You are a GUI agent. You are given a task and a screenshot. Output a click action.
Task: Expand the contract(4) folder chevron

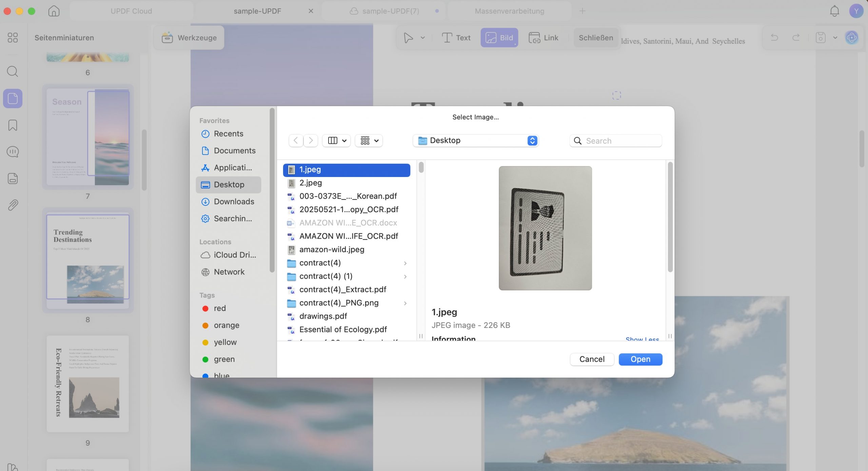point(405,263)
